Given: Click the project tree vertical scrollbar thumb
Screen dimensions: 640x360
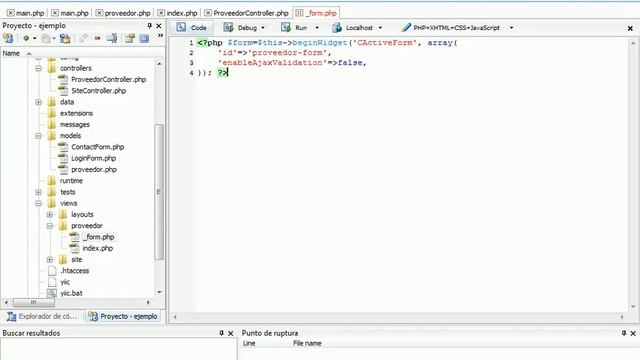Looking at the screenshot, I should click(159, 192).
